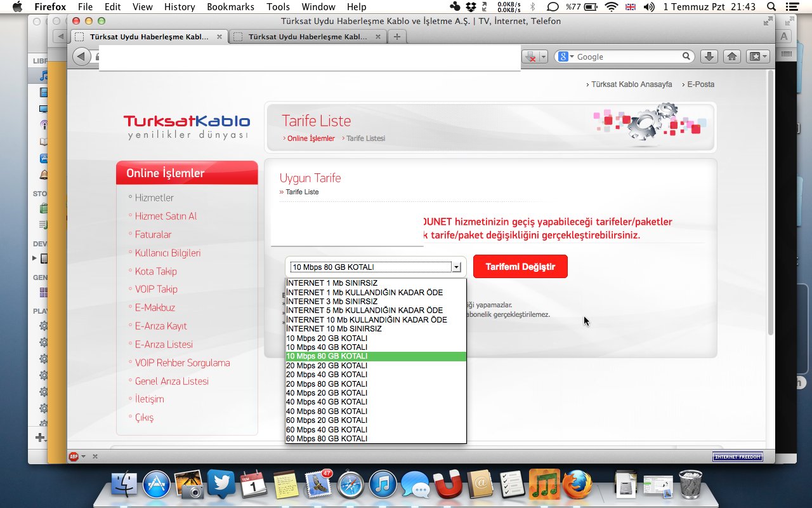The height and width of the screenshot is (508, 812).
Task: Open Faturalar in sidebar
Action: (x=153, y=234)
